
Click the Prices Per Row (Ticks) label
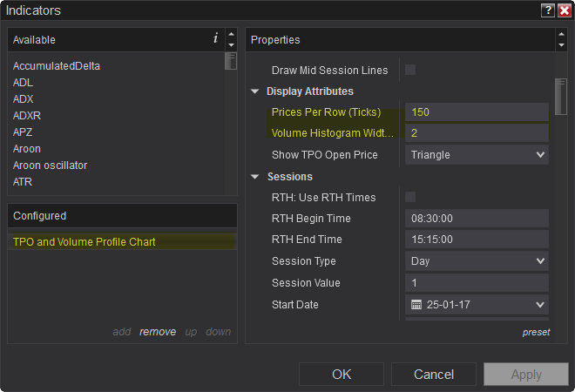point(326,112)
